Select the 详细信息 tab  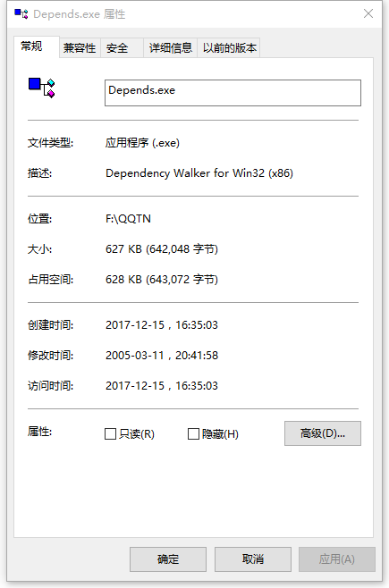click(x=171, y=48)
